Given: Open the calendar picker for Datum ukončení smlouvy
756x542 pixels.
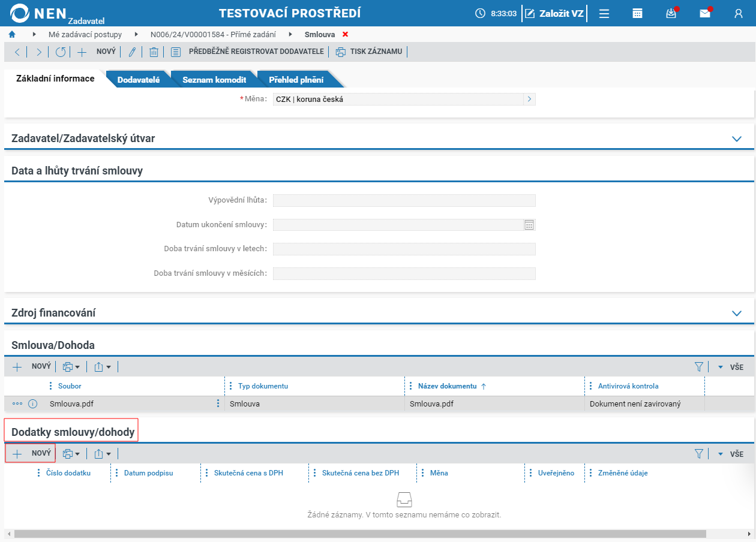Looking at the screenshot, I should (529, 225).
